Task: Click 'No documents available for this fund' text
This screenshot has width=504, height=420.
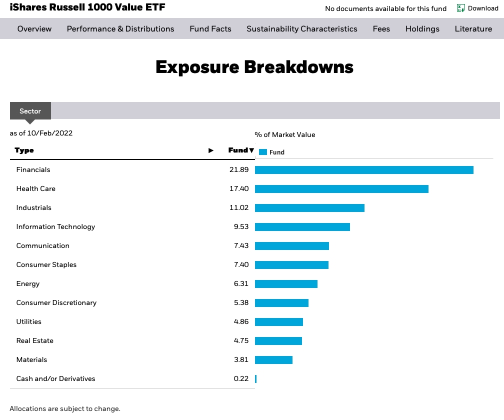Action: 385,8
